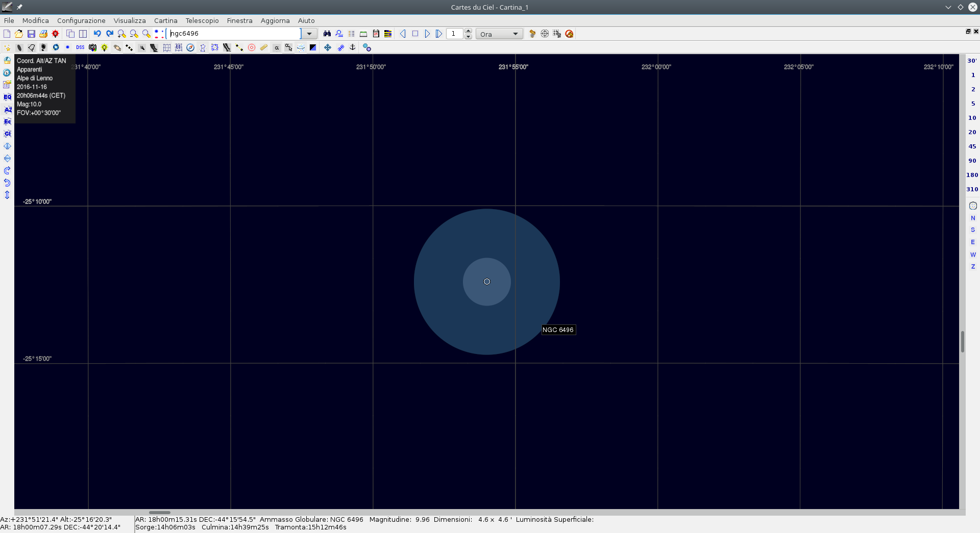980x533 pixels.
Task: Open the search box history dropdown arrow
Action: pyautogui.click(x=309, y=34)
